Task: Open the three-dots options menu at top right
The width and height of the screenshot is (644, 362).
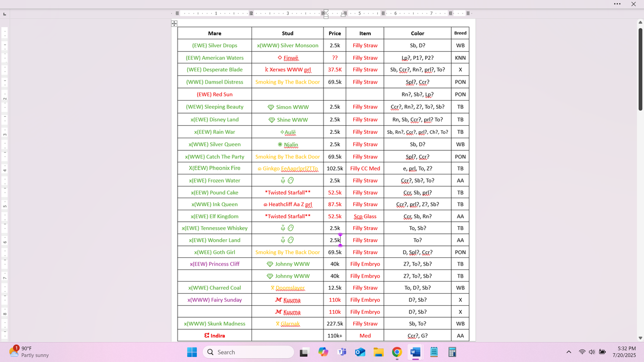Action: tap(617, 4)
